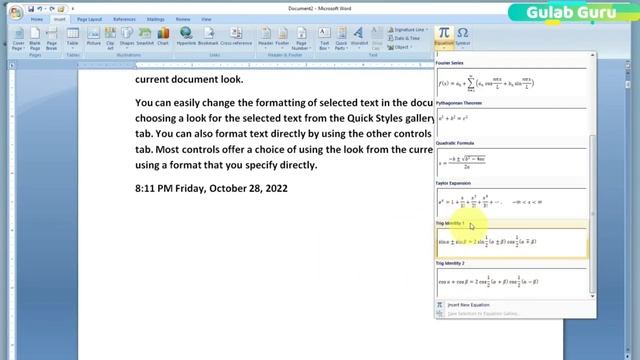The height and width of the screenshot is (360, 640).
Task: Click the equation gallery scrollbar thumb
Action: click(x=592, y=213)
